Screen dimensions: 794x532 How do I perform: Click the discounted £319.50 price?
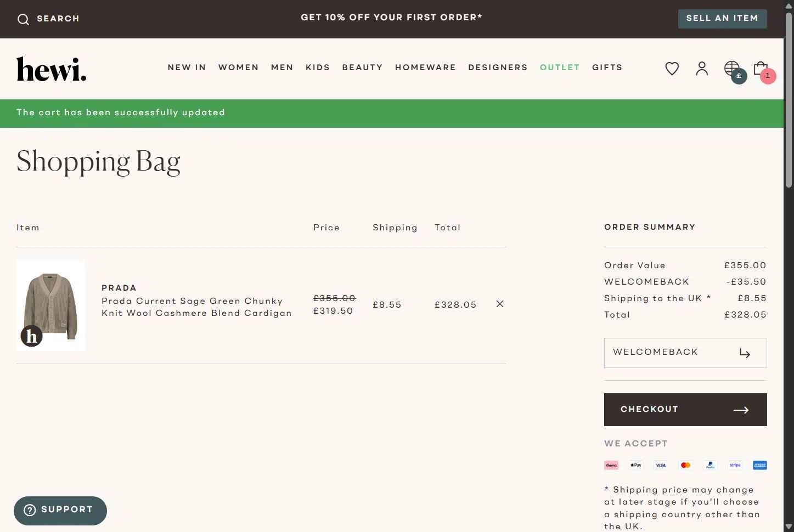pos(333,310)
